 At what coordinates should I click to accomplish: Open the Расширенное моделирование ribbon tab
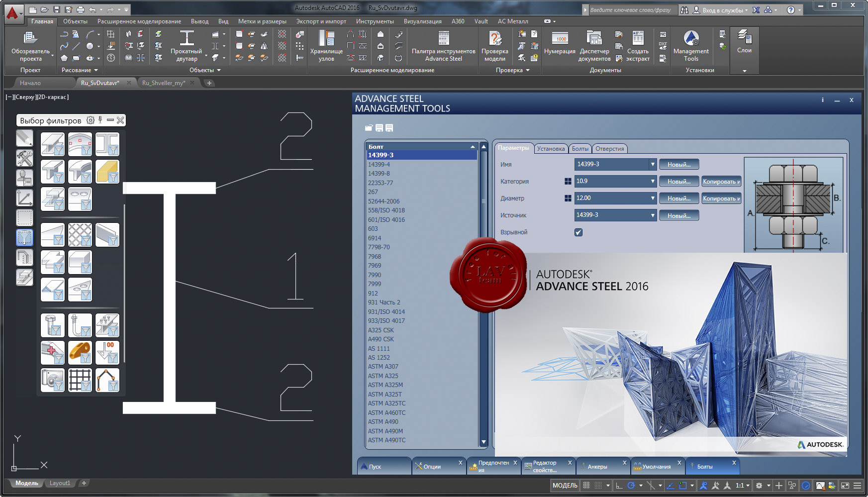pos(139,21)
